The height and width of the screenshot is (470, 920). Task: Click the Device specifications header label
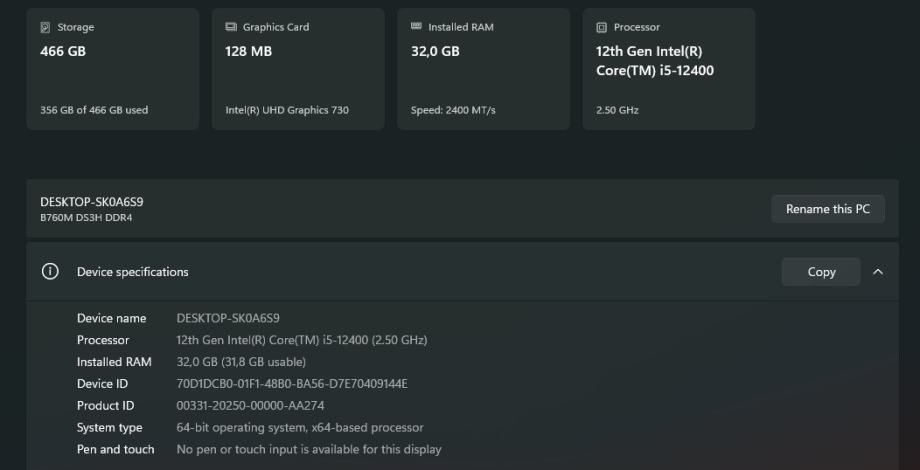point(132,272)
